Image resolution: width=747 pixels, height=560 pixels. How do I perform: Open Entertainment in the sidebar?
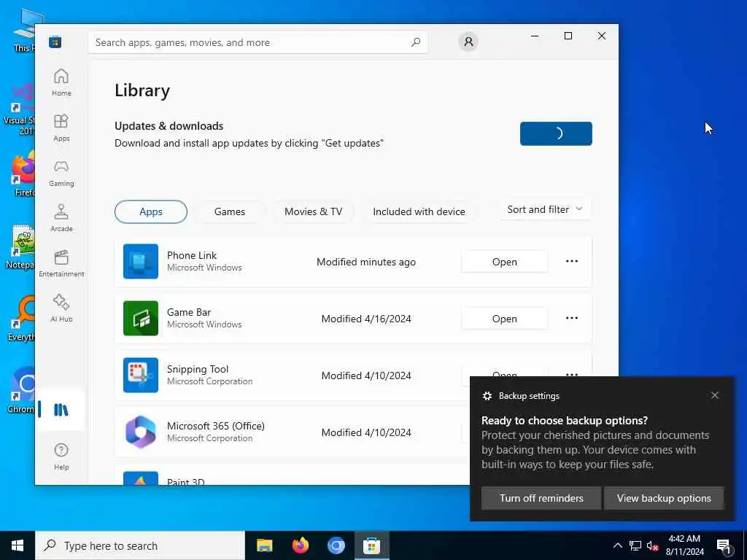pyautogui.click(x=61, y=263)
